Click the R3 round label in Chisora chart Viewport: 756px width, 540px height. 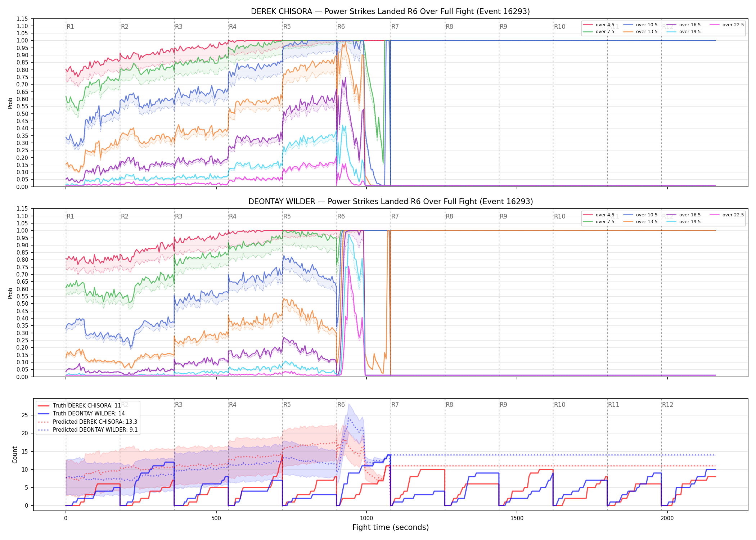tap(179, 27)
